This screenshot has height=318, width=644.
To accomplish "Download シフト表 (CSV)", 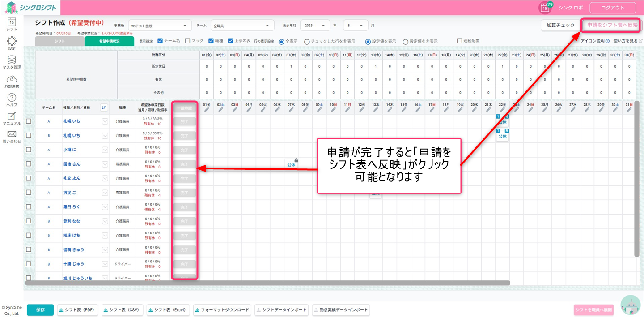I will [x=123, y=310].
